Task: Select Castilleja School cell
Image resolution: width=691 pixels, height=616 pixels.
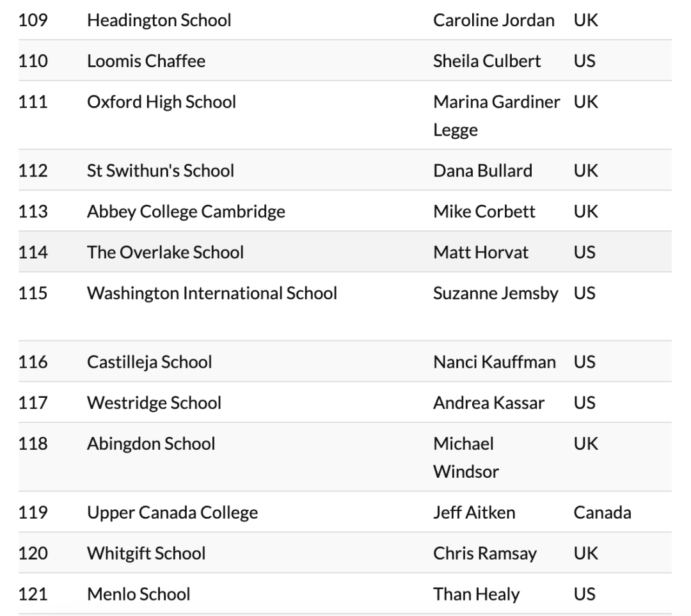Action: tap(149, 362)
